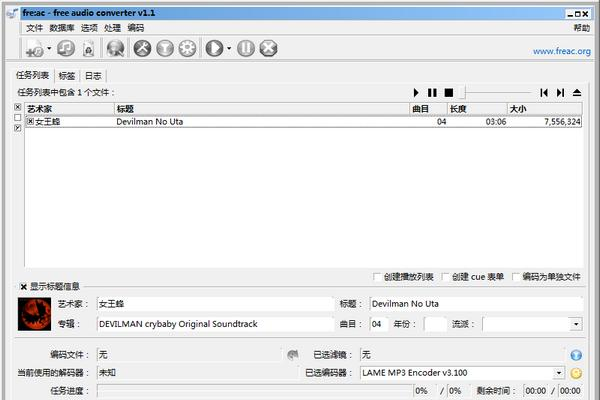Click the 任务进度 progress bar

(x=255, y=391)
